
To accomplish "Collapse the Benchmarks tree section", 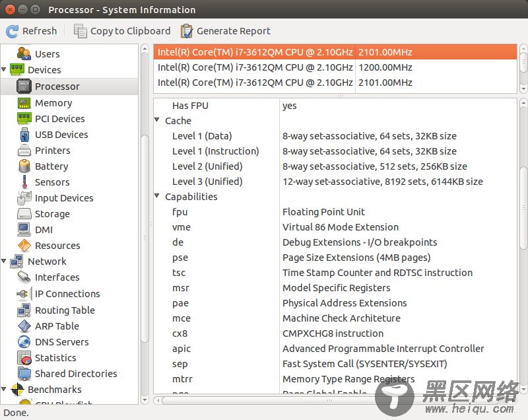I will [x=4, y=389].
